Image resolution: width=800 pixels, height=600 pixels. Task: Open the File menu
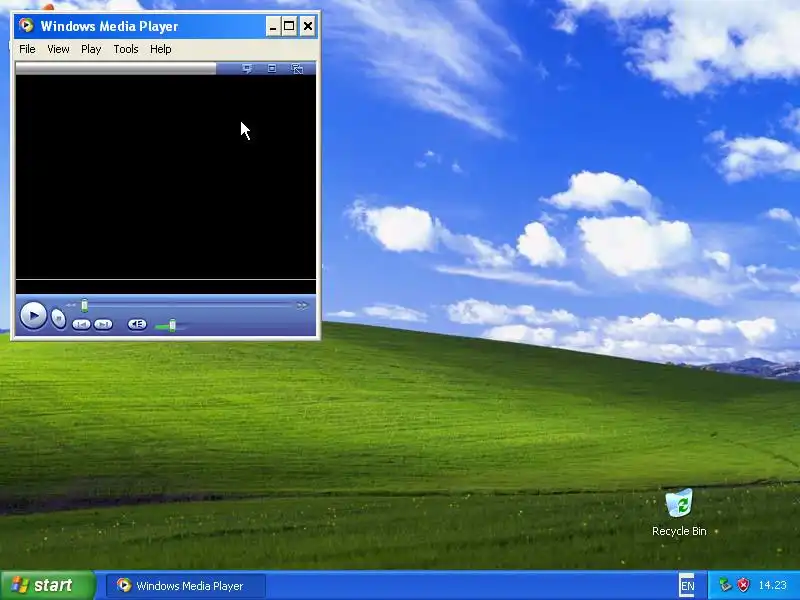(x=27, y=49)
